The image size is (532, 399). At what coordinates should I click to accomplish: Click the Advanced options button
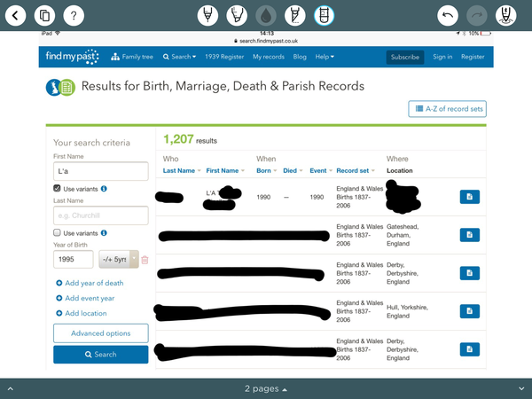(x=100, y=333)
